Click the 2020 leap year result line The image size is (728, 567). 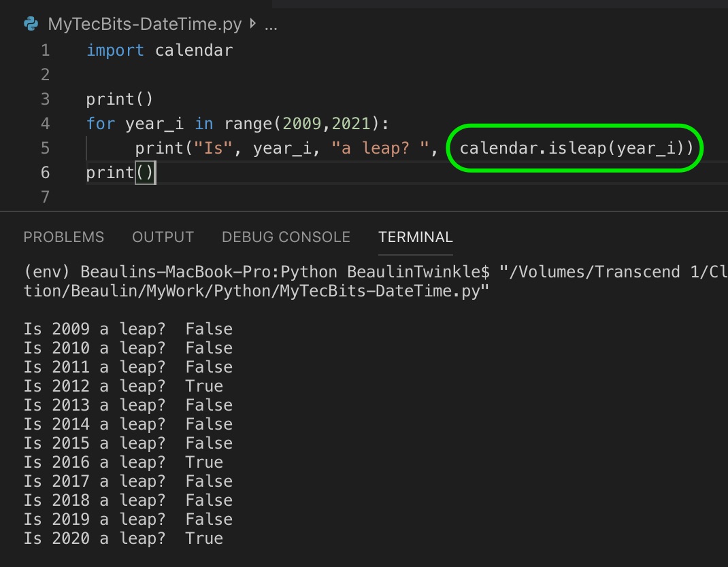tap(126, 538)
